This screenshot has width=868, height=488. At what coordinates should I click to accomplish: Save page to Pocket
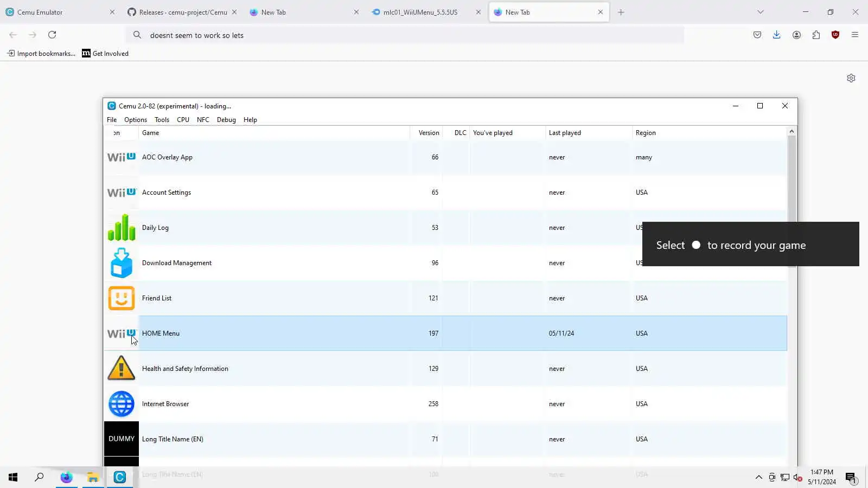tap(757, 35)
